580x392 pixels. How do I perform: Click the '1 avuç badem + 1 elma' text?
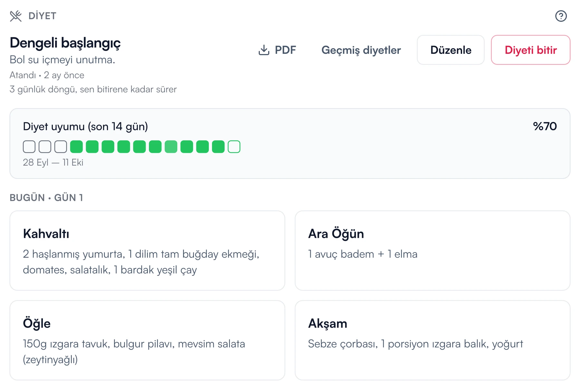pyautogui.click(x=362, y=254)
